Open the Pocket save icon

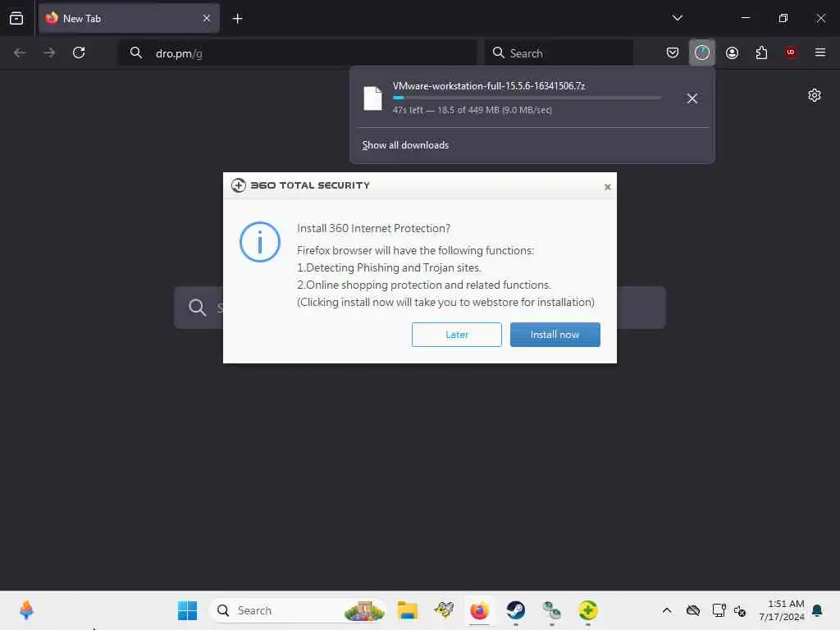pos(673,52)
